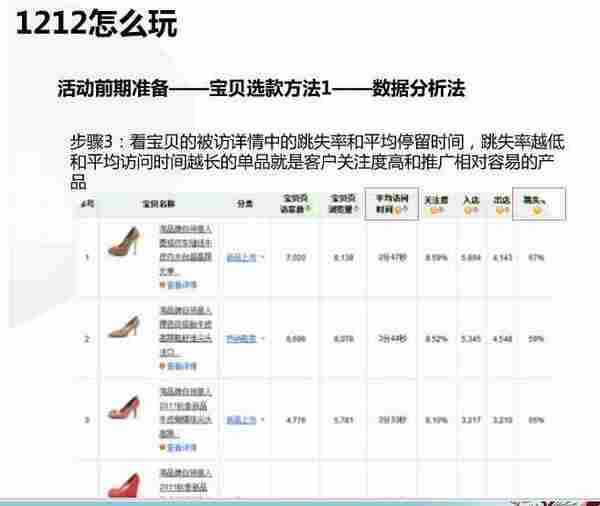
Task: Select the row number 1 cell
Action: click(x=87, y=258)
